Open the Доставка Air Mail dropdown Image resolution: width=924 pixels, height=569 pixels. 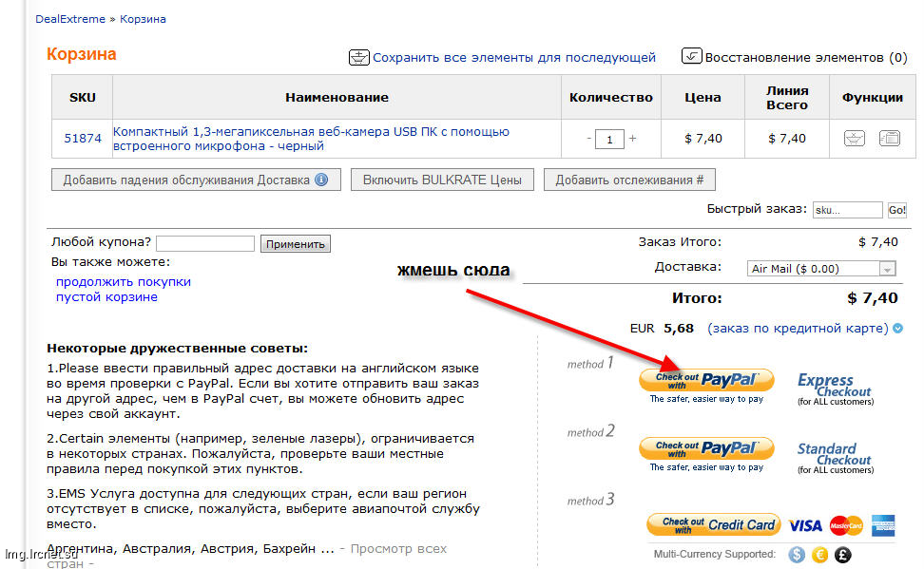click(x=821, y=269)
